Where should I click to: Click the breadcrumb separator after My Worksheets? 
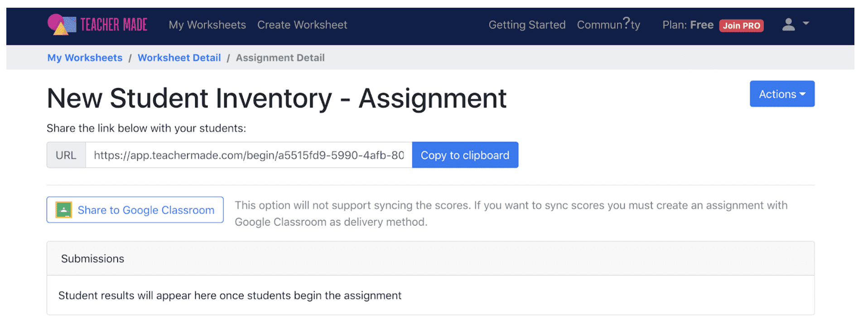point(130,58)
